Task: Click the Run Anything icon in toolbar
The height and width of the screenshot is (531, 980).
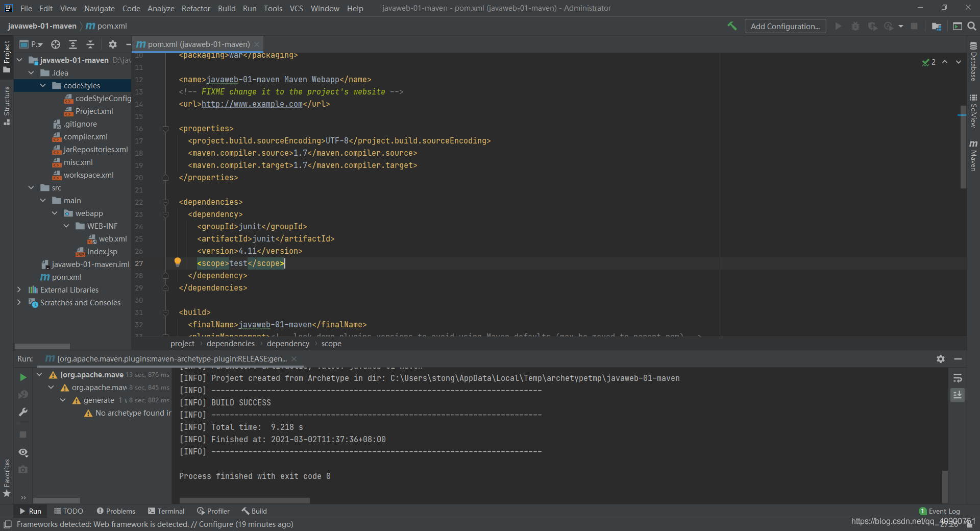Action: pyautogui.click(x=957, y=26)
